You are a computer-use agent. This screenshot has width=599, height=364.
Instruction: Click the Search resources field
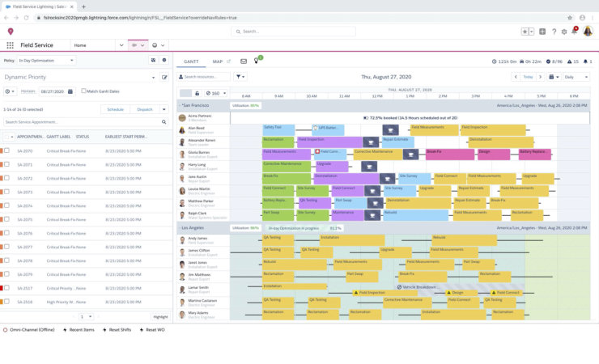coord(204,77)
